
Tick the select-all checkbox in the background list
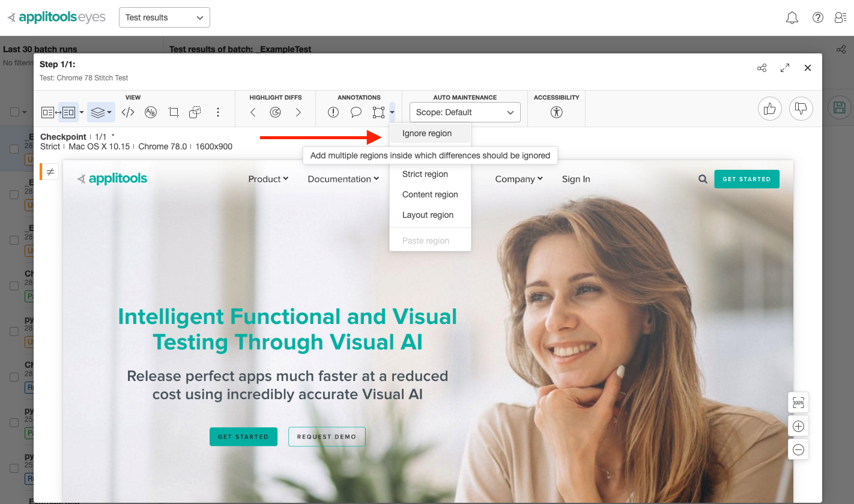[x=14, y=112]
